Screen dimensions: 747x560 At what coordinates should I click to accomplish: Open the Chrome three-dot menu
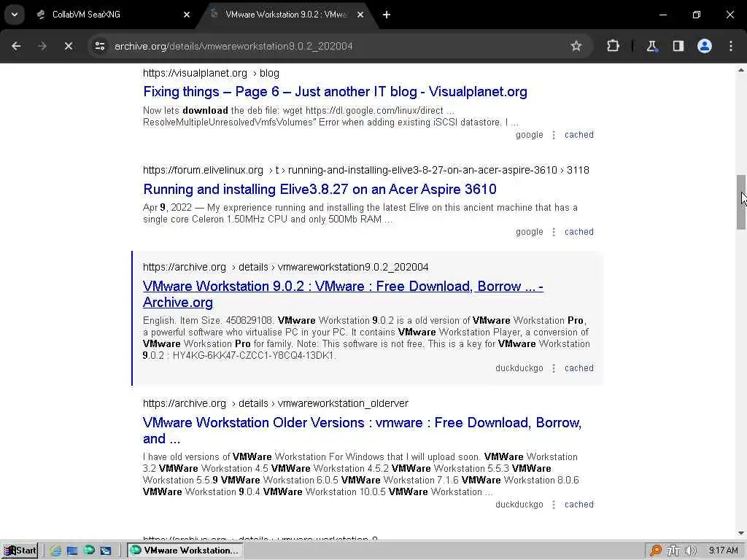click(x=731, y=46)
